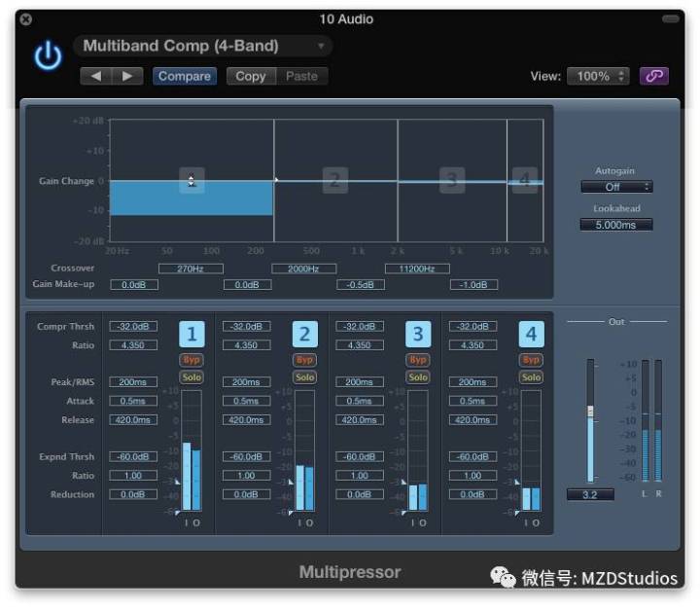Screen dimensions: 700x609
Task: Solo band 2
Action: point(305,377)
